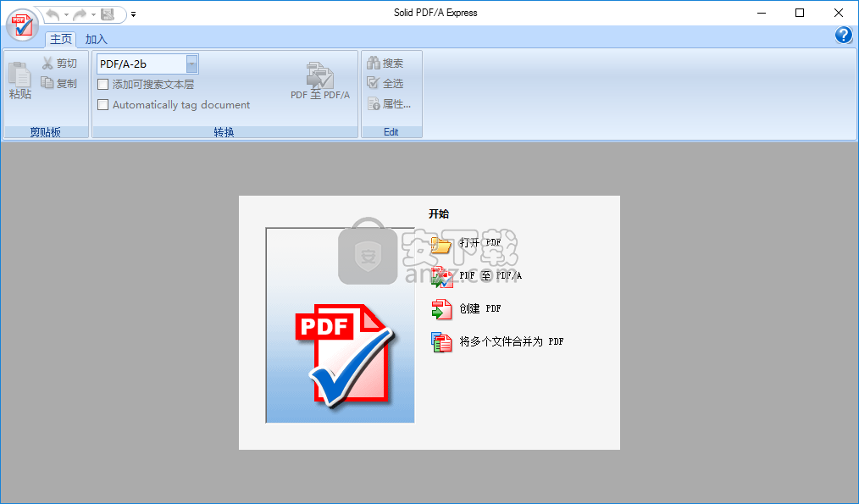Minimize the Solid PDF/A Express window

pyautogui.click(x=762, y=13)
